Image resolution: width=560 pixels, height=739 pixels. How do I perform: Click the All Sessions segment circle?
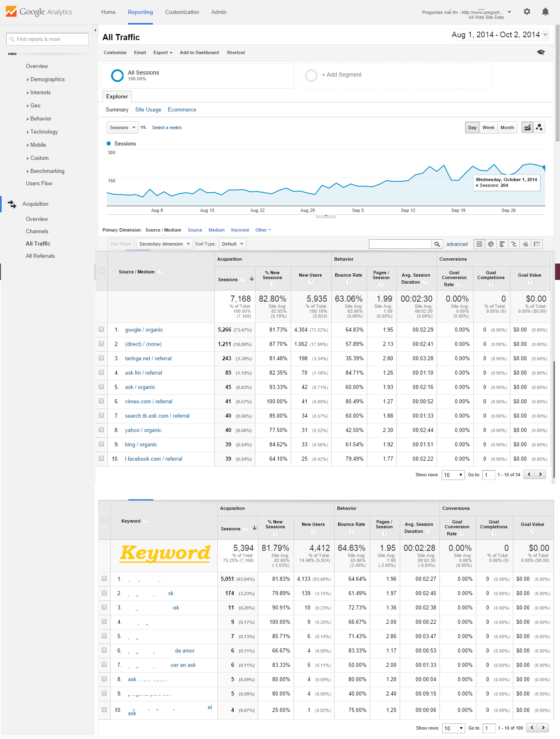117,75
